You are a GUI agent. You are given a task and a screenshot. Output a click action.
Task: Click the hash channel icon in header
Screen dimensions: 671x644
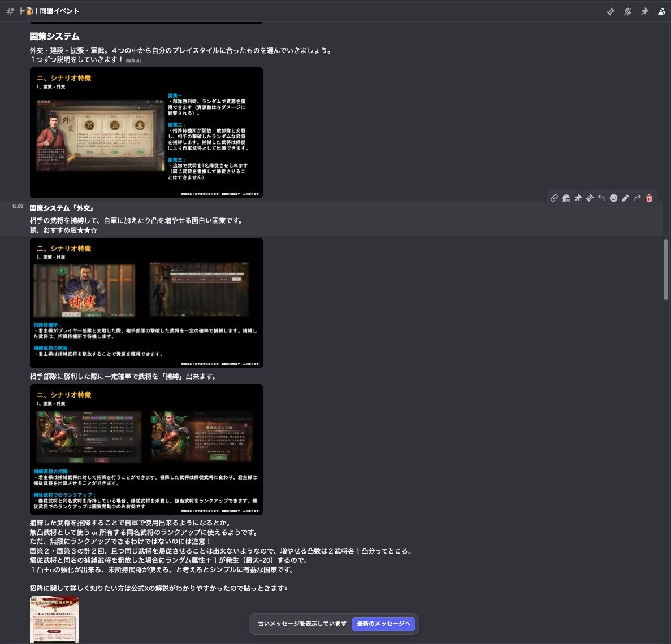point(10,11)
